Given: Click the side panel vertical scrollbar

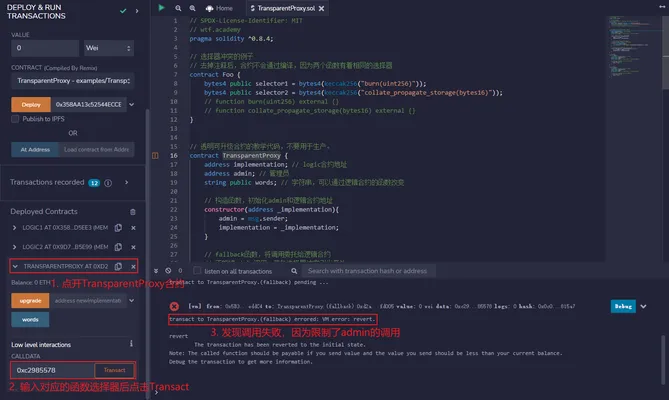Looking at the screenshot, I should [148, 252].
